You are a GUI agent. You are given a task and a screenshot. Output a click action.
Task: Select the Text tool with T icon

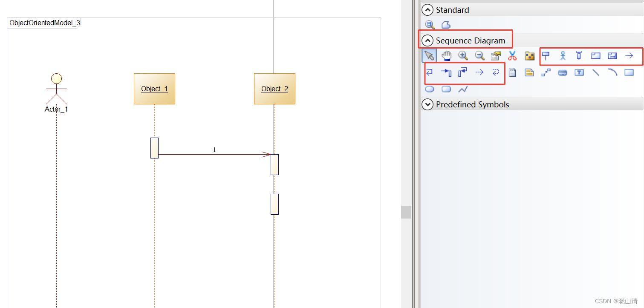click(579, 72)
